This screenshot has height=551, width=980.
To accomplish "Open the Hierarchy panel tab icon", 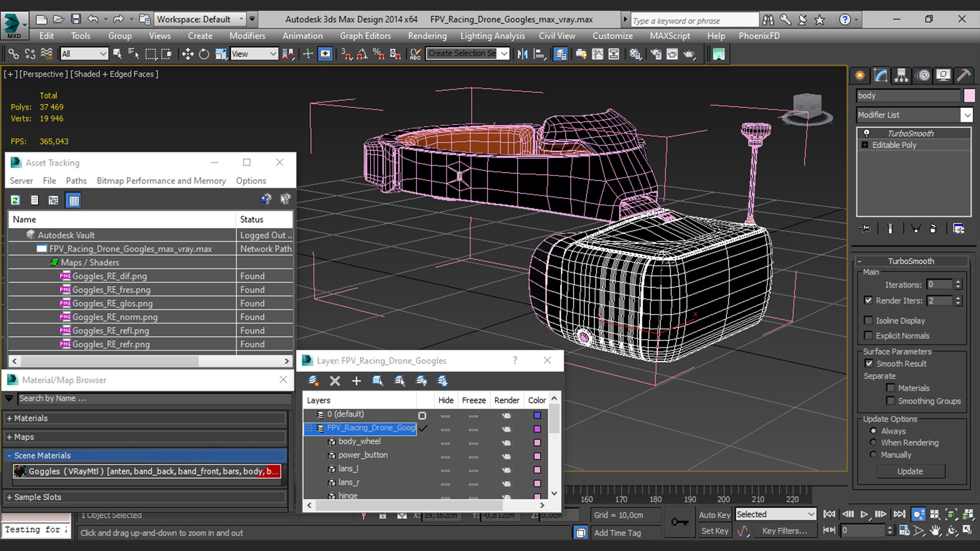I will 902,76.
